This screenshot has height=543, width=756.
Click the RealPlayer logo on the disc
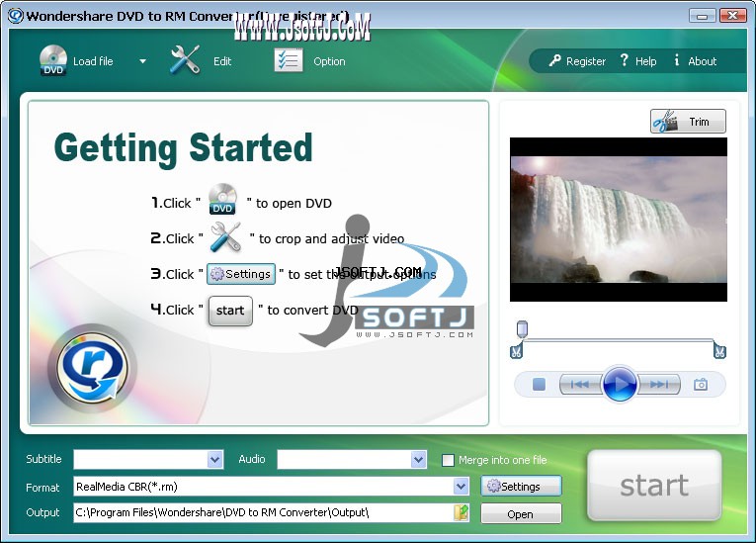tap(92, 369)
